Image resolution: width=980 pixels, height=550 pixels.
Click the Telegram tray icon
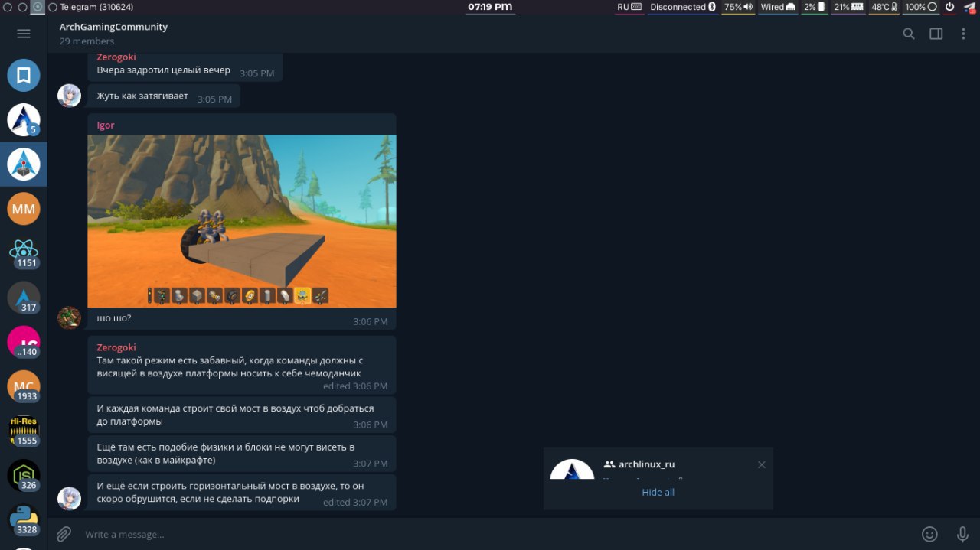(x=969, y=7)
